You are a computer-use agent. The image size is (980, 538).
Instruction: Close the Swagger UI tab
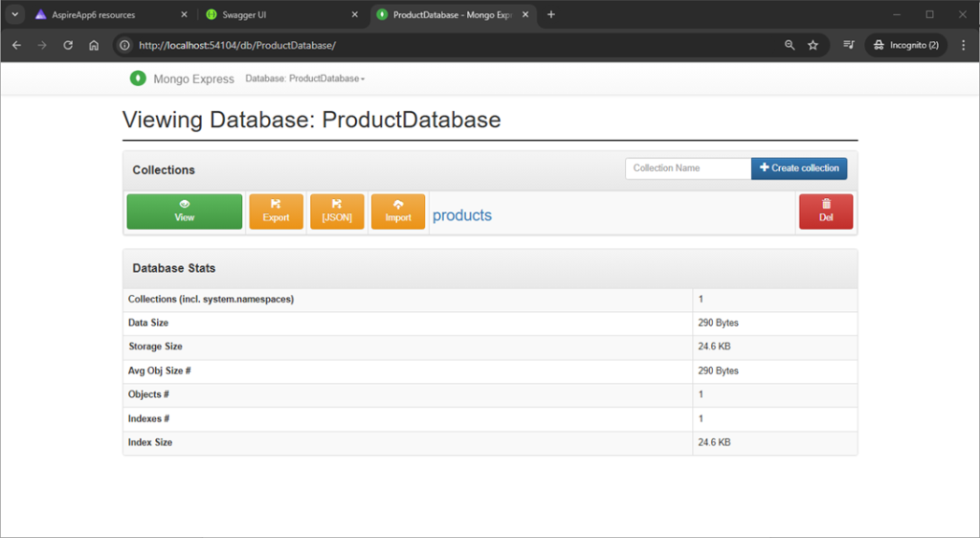354,14
